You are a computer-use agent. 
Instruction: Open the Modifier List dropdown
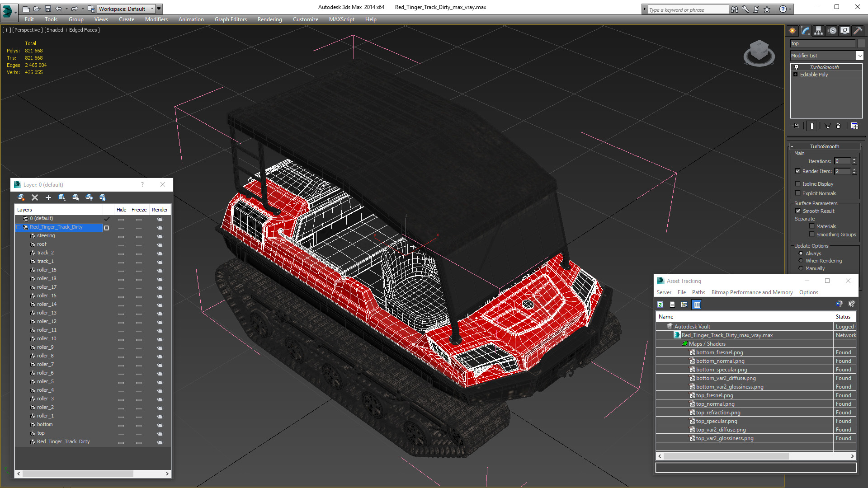point(859,56)
